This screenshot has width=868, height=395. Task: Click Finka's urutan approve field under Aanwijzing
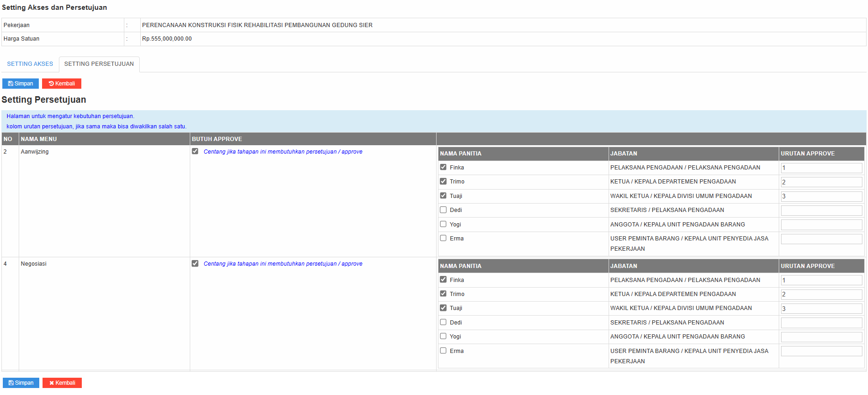821,168
